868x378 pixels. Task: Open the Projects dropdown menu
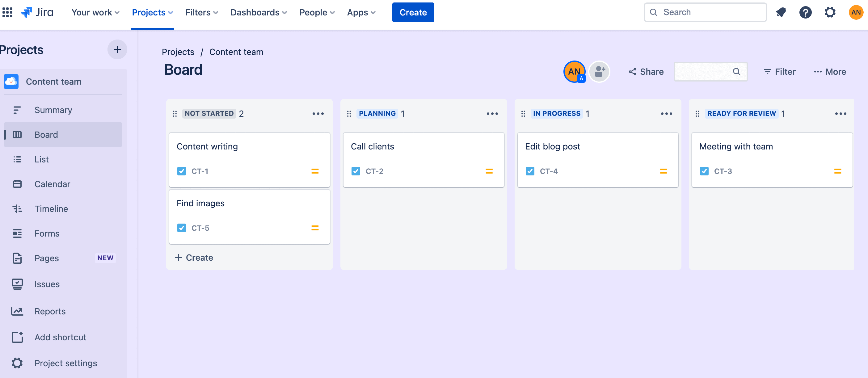[x=153, y=12]
